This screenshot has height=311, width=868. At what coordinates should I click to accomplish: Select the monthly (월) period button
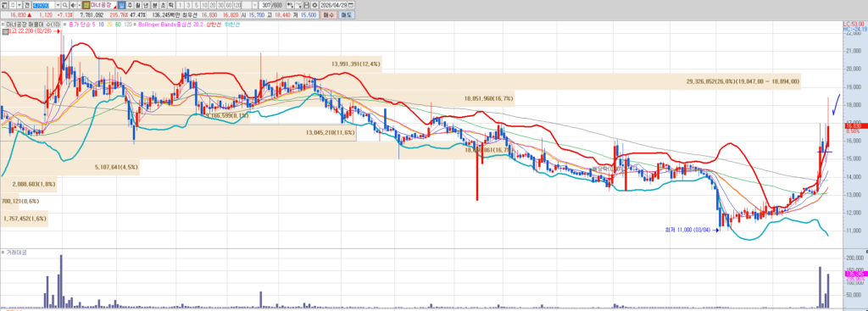click(x=138, y=5)
